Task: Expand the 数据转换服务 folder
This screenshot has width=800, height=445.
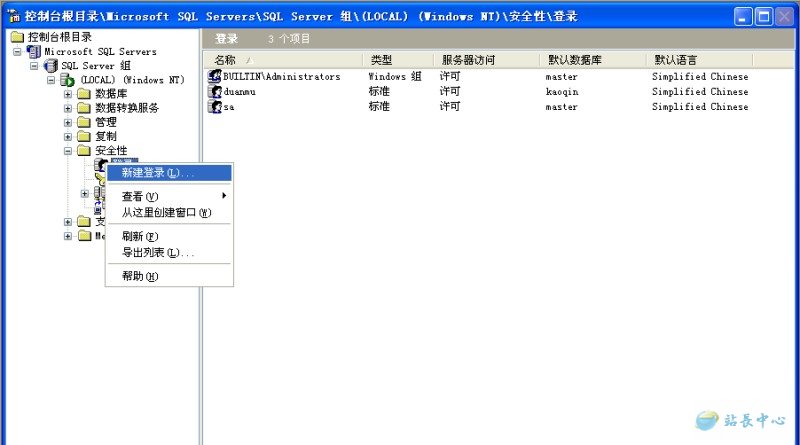Action: [x=67, y=108]
